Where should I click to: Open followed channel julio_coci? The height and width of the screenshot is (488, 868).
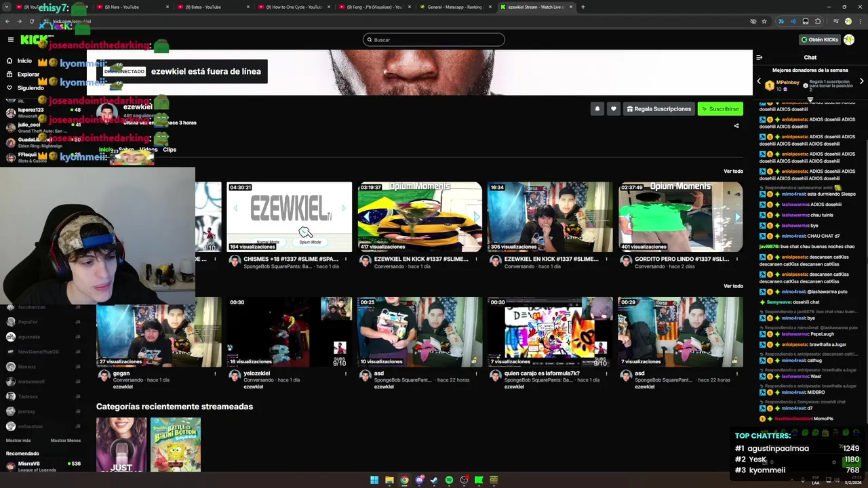coord(43,127)
